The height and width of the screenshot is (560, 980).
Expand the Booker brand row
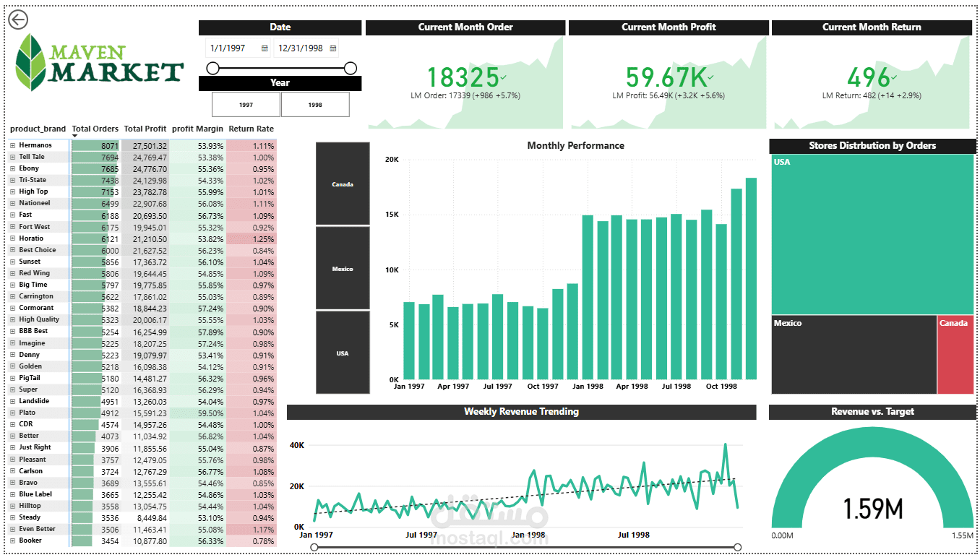(x=13, y=540)
